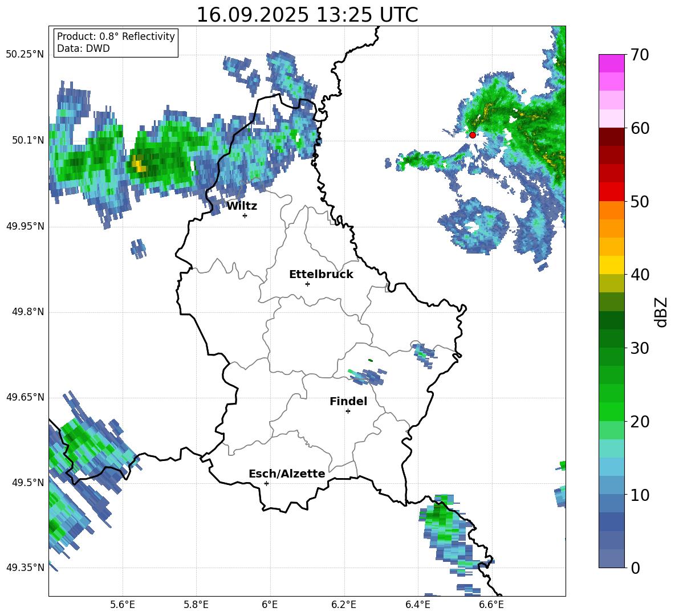Click the 50.1°N latitude label

tap(28, 140)
